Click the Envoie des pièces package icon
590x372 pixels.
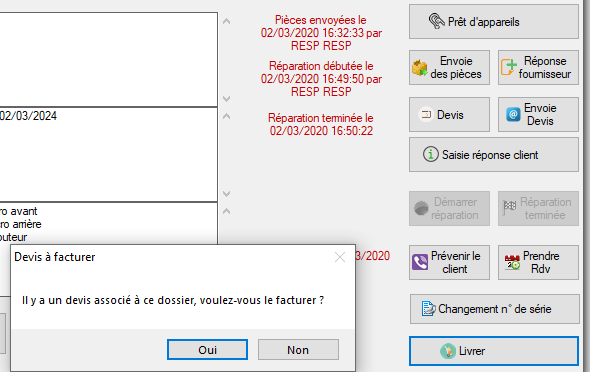point(420,68)
